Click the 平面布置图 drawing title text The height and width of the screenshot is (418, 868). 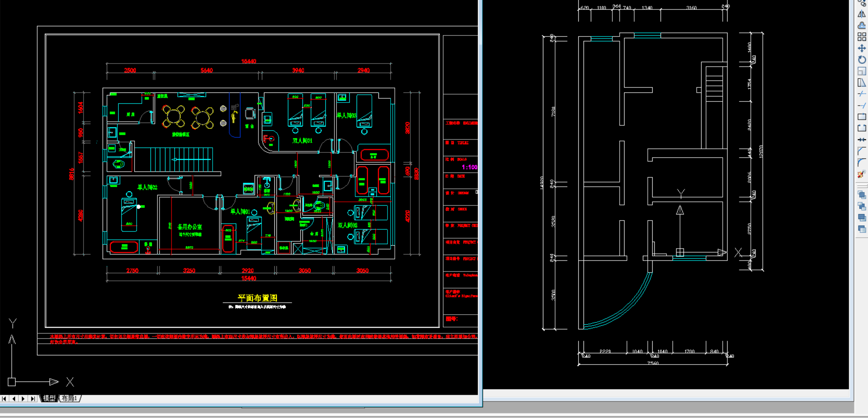[x=257, y=298]
